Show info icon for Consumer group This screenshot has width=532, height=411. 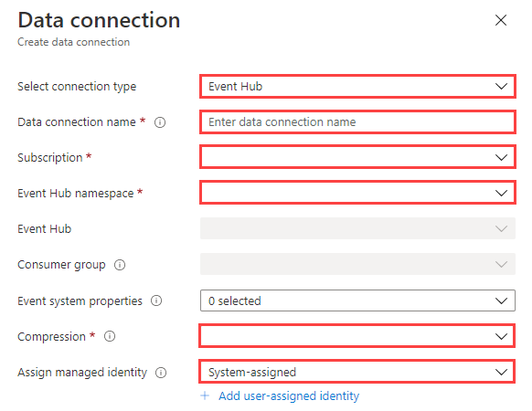pos(120,265)
